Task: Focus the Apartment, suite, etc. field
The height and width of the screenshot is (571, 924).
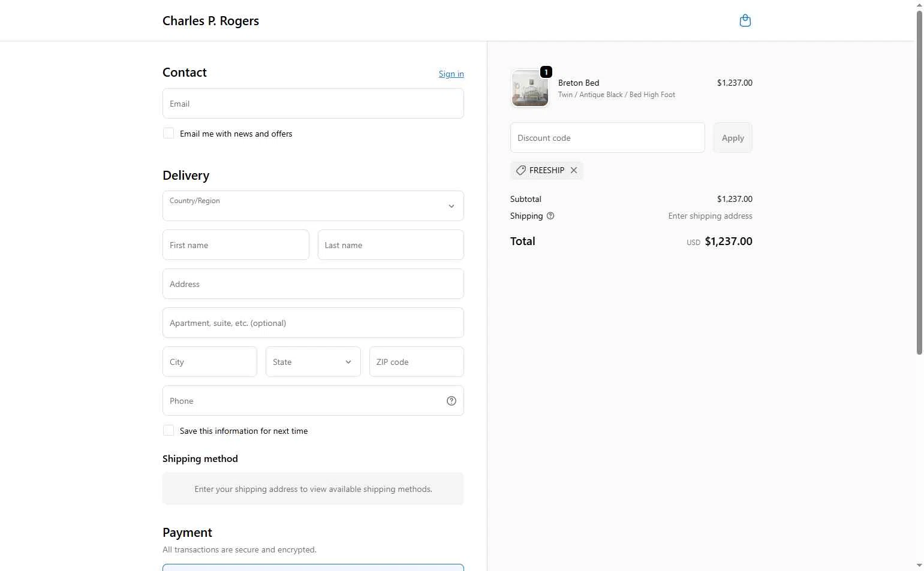Action: point(313,323)
